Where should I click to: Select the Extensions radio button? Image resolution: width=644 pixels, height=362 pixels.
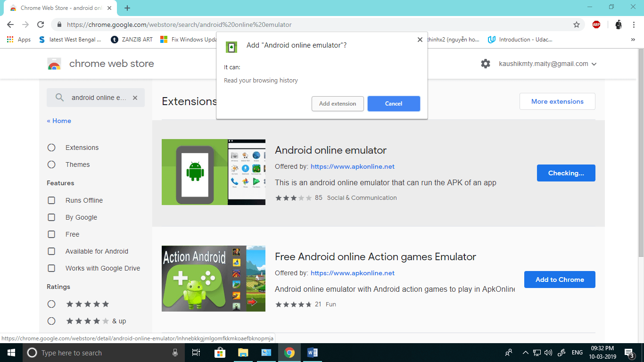(x=51, y=148)
